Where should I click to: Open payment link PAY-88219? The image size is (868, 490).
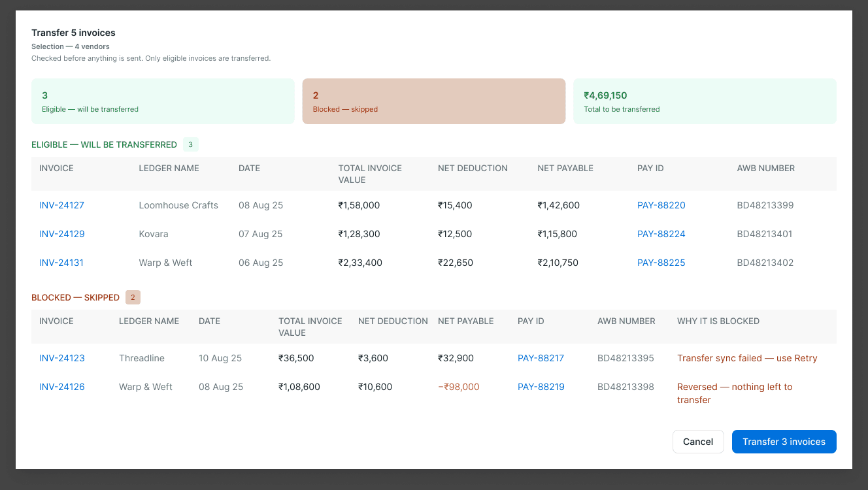[541, 387]
